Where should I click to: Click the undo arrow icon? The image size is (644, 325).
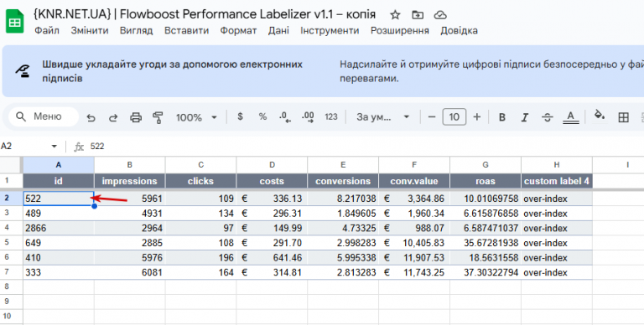pyautogui.click(x=91, y=118)
